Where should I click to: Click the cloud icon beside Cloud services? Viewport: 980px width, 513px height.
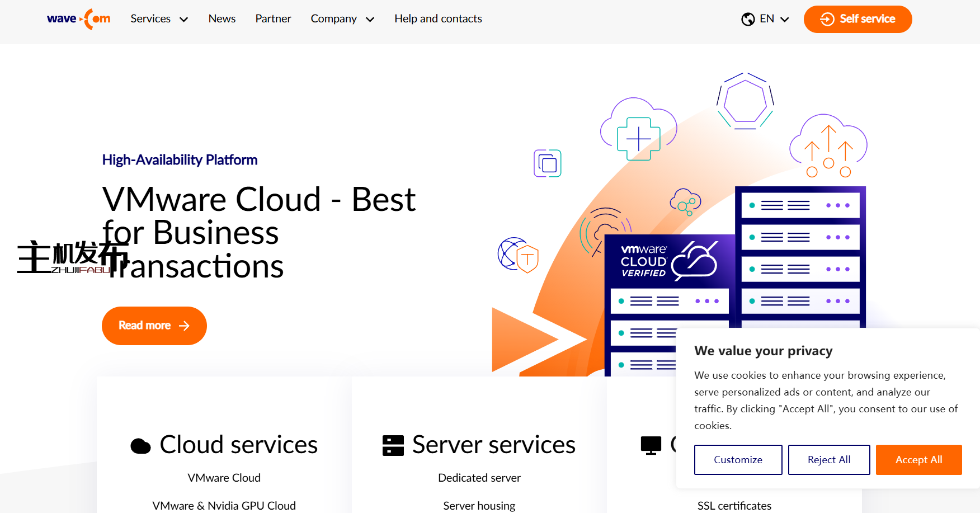point(140,446)
